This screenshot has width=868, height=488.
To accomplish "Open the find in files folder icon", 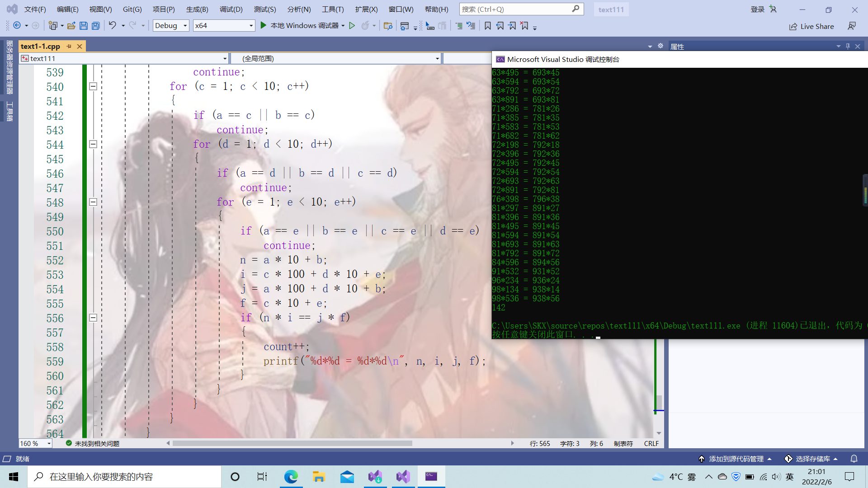I will coord(388,26).
